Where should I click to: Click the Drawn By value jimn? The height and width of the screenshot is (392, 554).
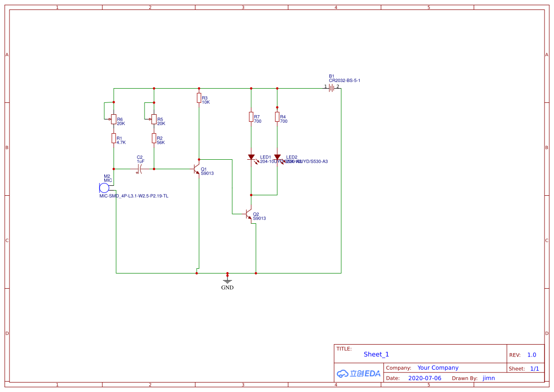489,378
